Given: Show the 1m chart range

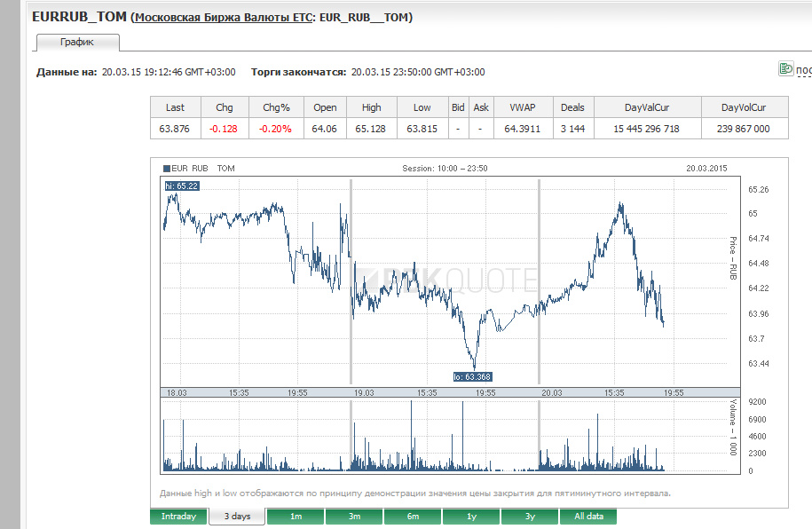Looking at the screenshot, I should (x=296, y=516).
